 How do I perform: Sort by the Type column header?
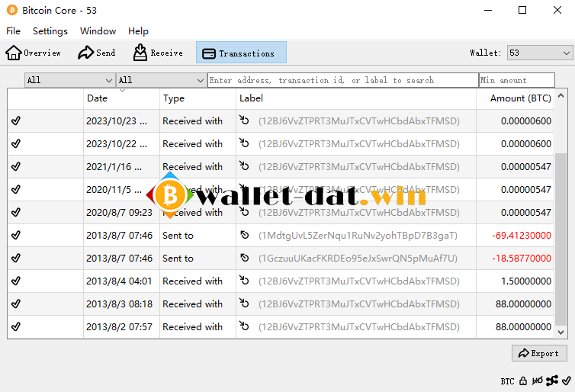click(x=198, y=98)
